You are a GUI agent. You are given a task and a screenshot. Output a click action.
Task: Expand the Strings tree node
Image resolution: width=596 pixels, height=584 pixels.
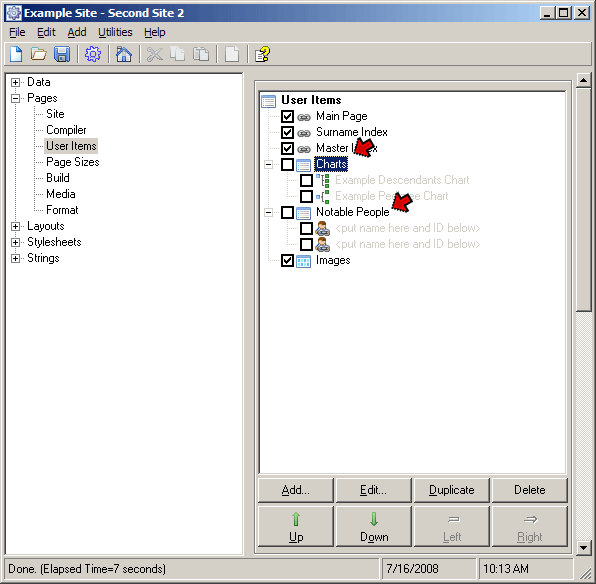click(15, 259)
